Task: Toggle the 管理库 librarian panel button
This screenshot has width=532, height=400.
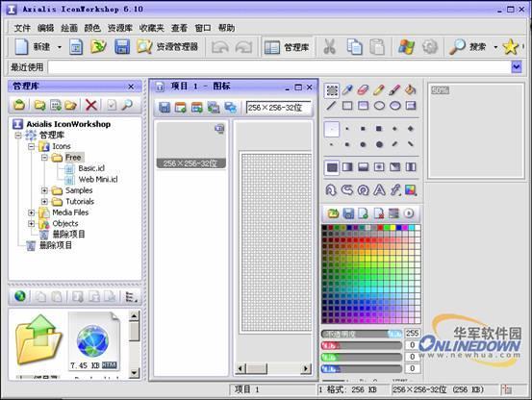Action: point(288,47)
